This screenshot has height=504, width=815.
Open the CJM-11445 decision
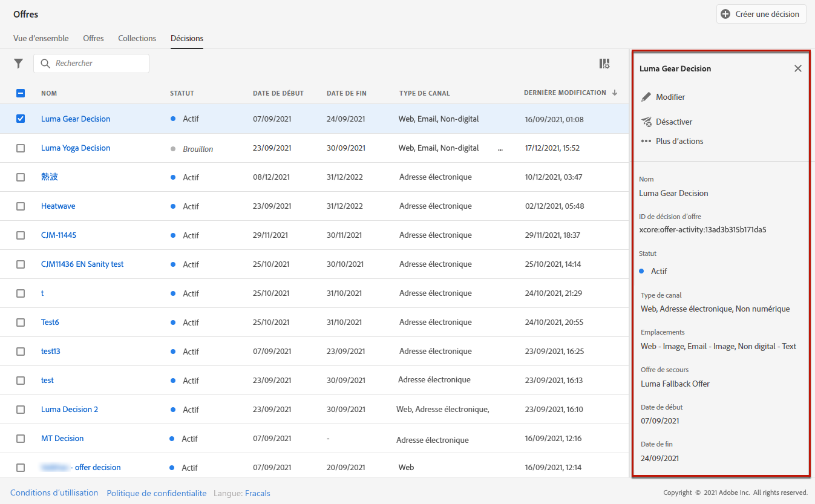pyautogui.click(x=59, y=235)
